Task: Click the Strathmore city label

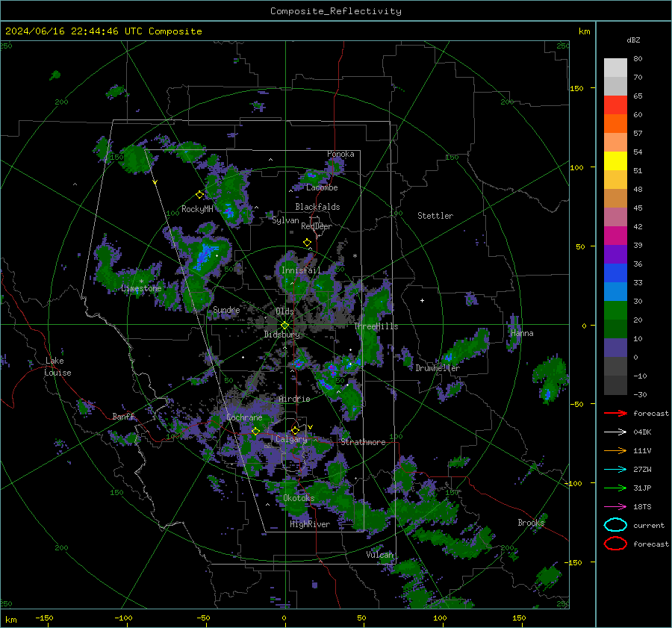Action: (363, 442)
